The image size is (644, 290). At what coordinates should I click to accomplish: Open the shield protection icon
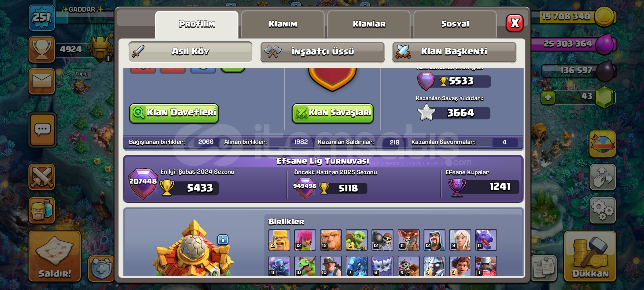[x=101, y=269]
